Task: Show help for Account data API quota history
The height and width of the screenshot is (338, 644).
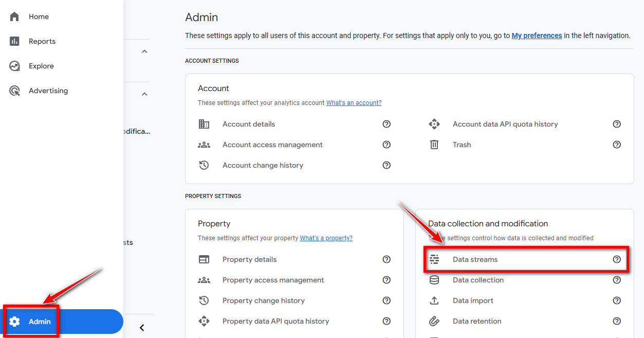Action: pos(617,124)
